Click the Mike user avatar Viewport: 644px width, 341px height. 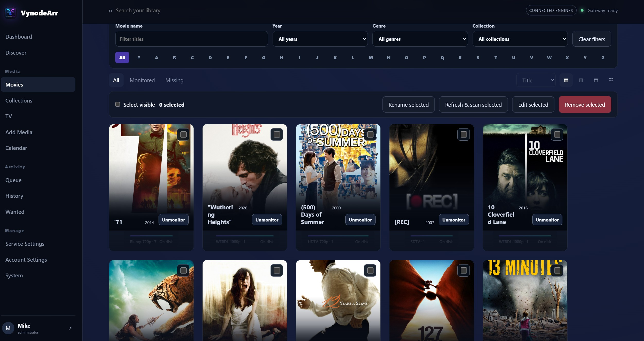tap(8, 328)
